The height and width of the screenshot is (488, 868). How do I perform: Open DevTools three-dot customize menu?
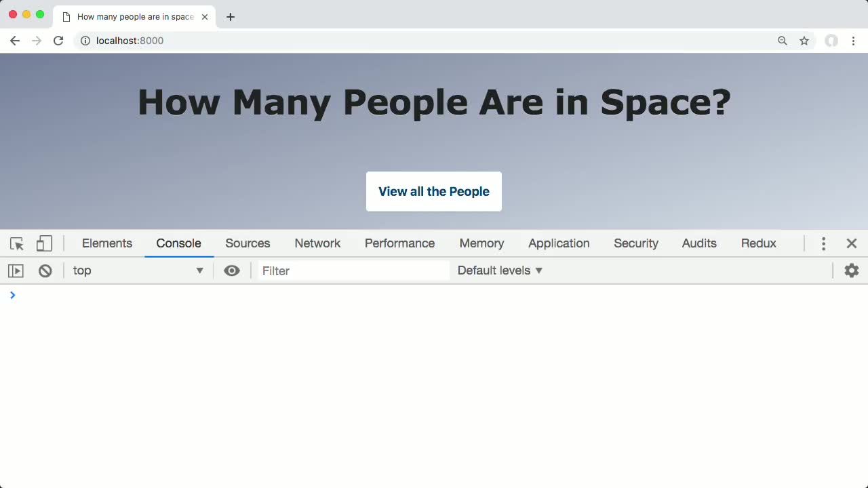pyautogui.click(x=823, y=243)
